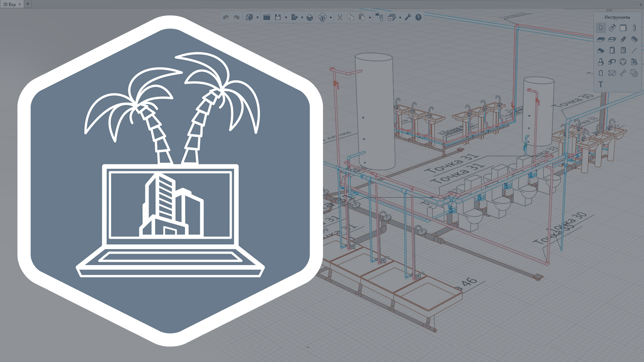Select the Text T tool
This screenshot has height=362, width=644.
(601, 84)
